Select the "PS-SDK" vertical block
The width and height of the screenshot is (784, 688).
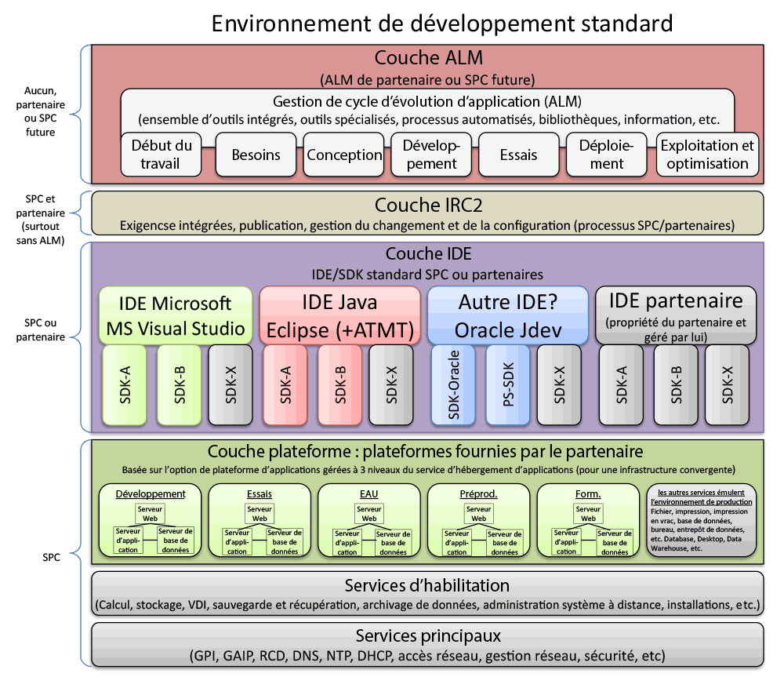tap(509, 385)
